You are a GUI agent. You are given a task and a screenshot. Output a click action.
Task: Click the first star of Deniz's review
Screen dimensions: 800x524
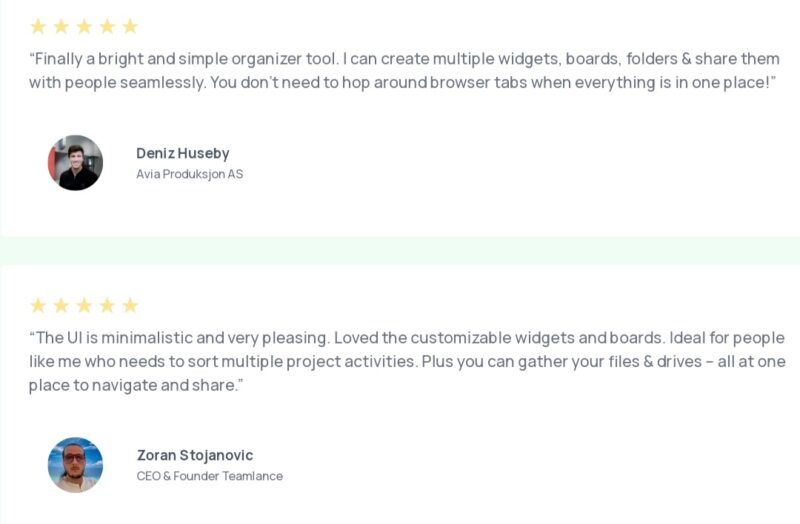(38, 26)
